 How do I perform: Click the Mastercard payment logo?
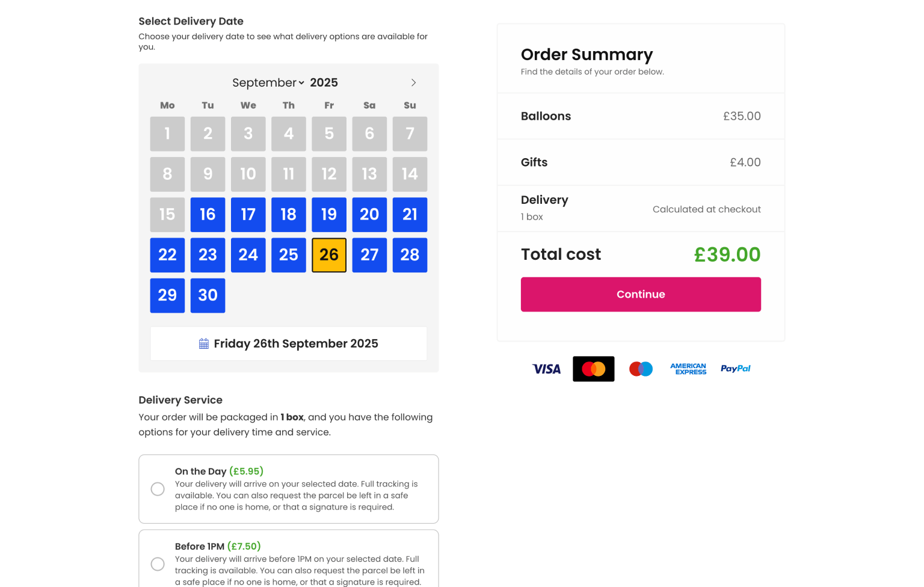point(593,369)
